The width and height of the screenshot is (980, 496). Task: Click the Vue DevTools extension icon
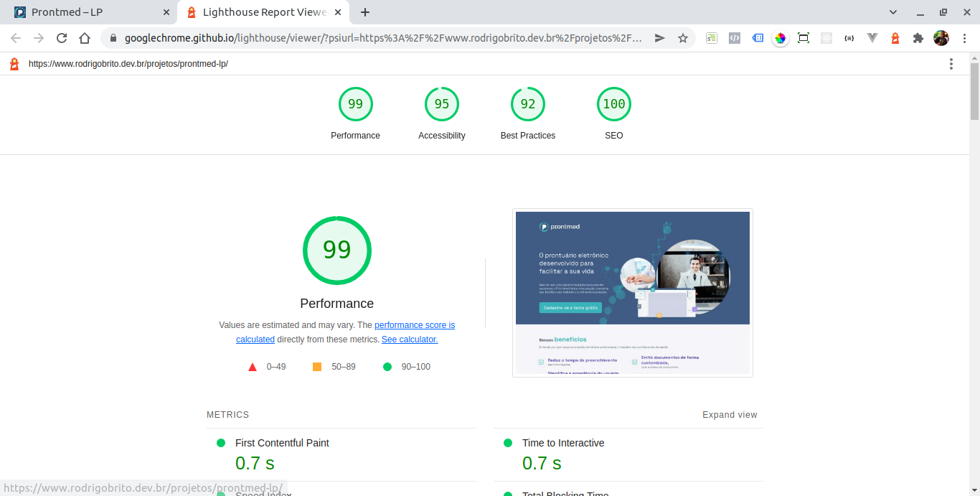pyautogui.click(x=872, y=37)
